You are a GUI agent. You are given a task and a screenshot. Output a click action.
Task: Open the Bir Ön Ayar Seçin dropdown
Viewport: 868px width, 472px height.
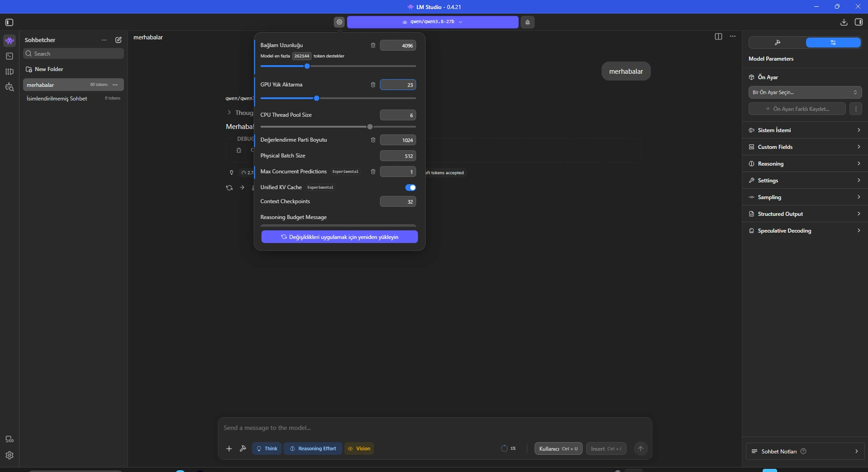(805, 92)
